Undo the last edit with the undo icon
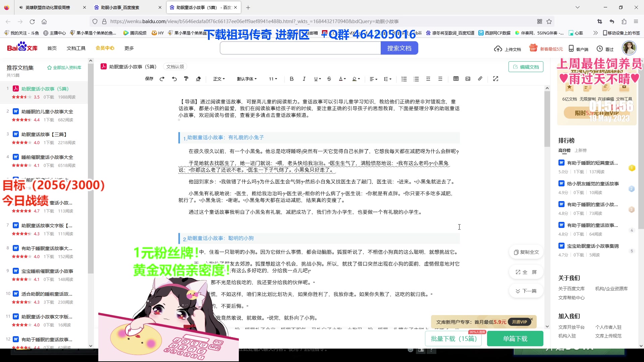The image size is (644, 362). (x=174, y=79)
